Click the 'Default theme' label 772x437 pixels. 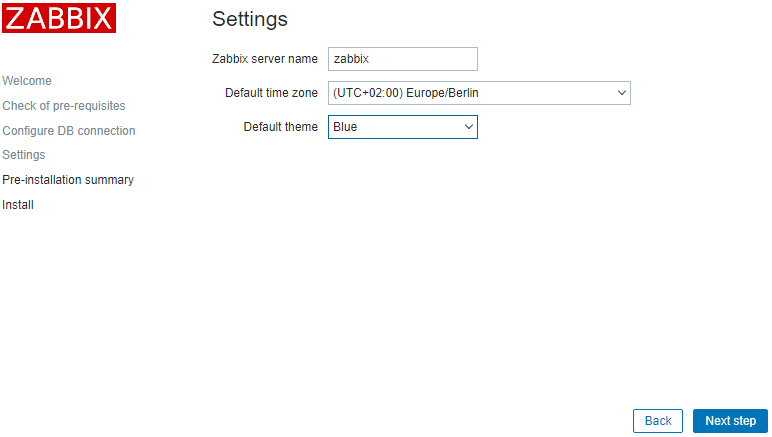pos(280,127)
